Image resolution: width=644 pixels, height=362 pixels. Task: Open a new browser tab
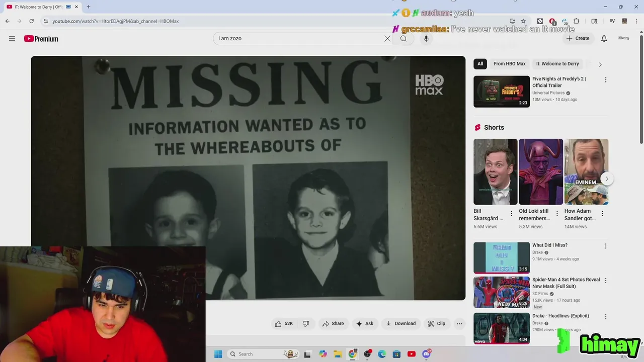pos(89,7)
